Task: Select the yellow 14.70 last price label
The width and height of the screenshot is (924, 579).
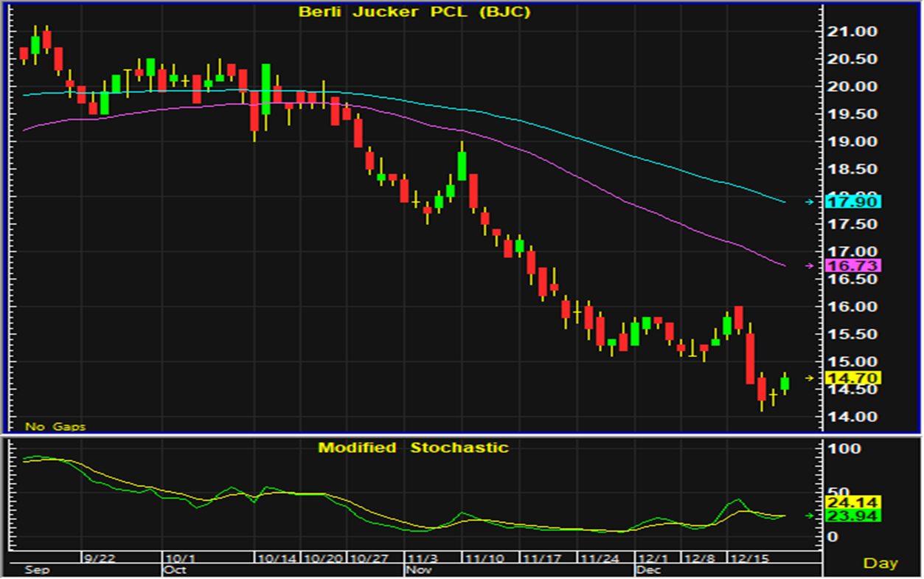Action: click(854, 378)
